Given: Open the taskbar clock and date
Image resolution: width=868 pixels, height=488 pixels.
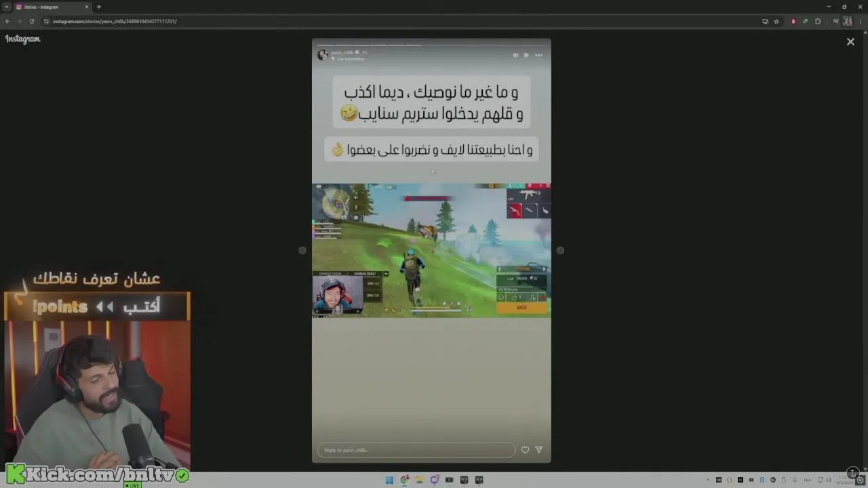Looking at the screenshot, I should click(x=844, y=480).
